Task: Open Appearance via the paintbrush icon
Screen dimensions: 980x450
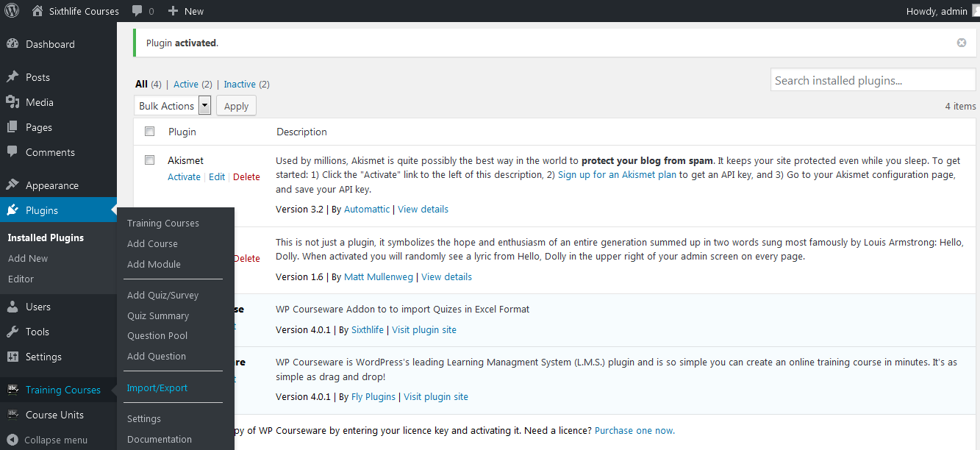Action: (x=12, y=185)
